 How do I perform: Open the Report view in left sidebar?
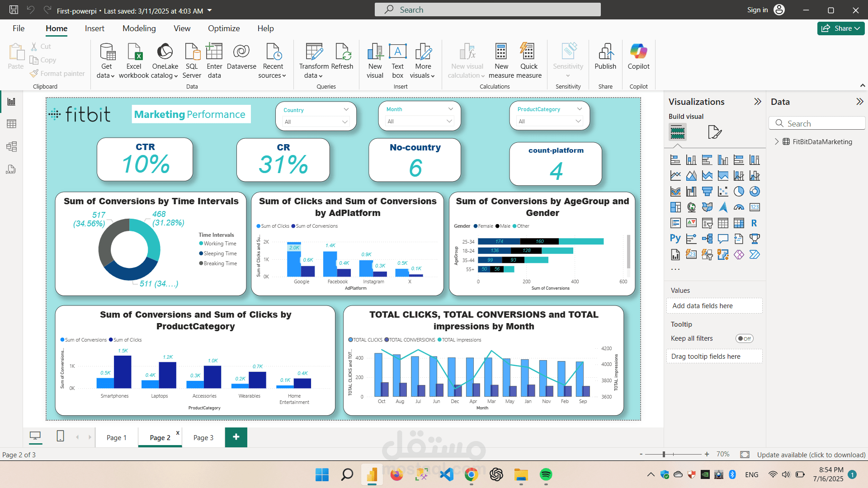pyautogui.click(x=11, y=102)
